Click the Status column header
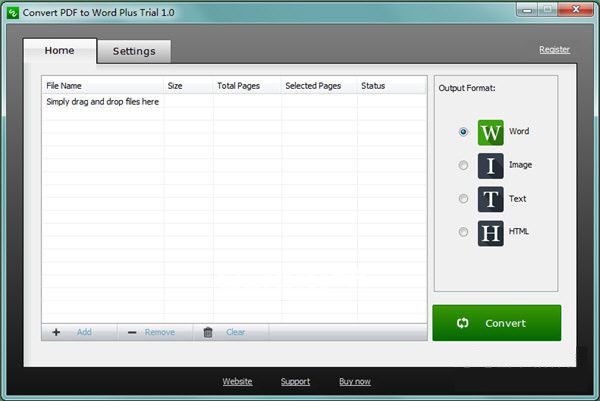Screen dimensions: 600x401 391,86
